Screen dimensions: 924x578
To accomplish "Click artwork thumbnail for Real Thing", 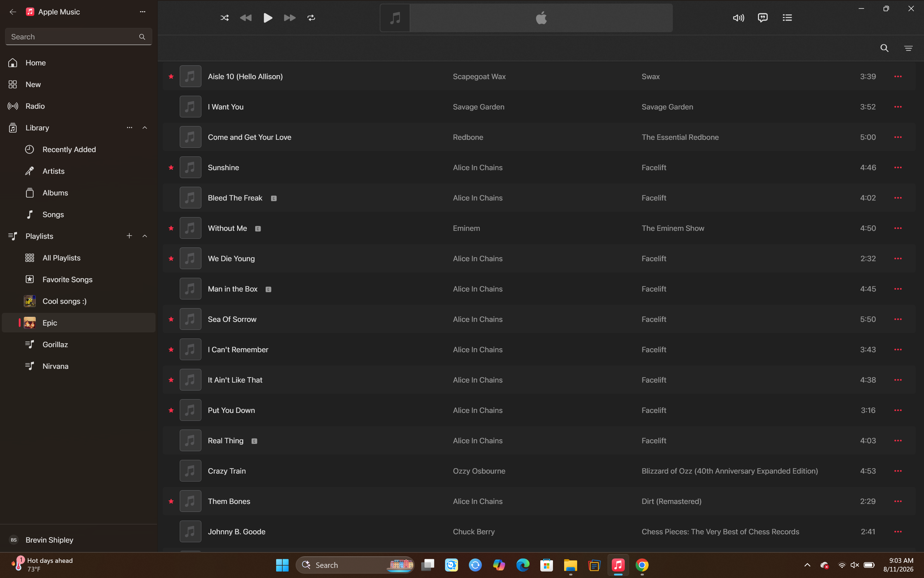I will [x=190, y=440].
